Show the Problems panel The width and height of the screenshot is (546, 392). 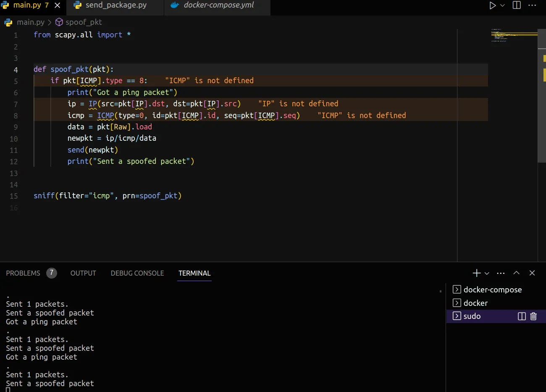pos(23,273)
